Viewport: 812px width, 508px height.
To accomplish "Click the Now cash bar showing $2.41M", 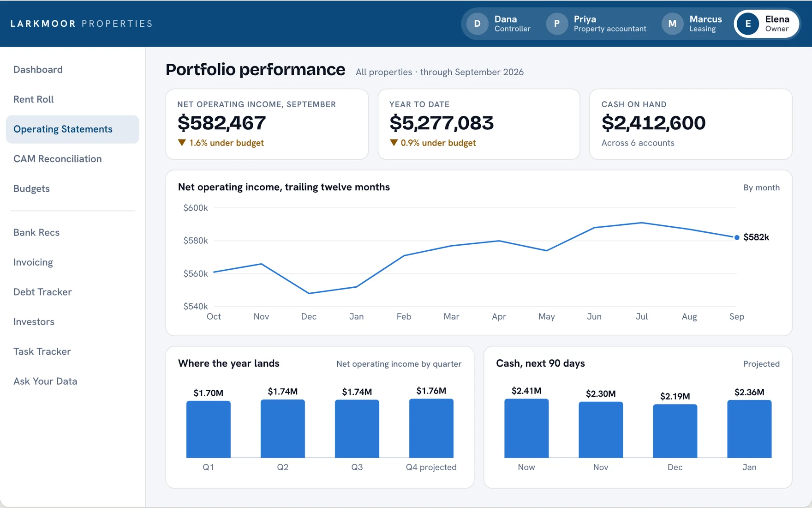I will [526, 428].
